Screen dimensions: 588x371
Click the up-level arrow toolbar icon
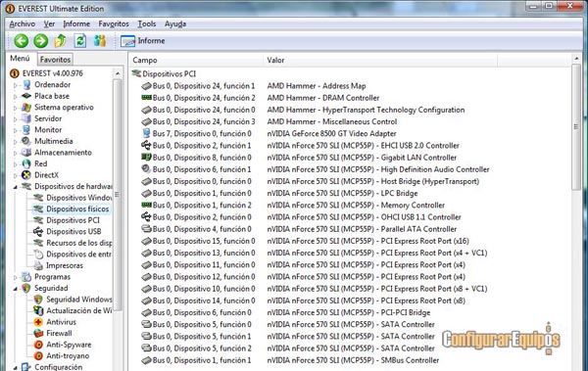tap(61, 41)
